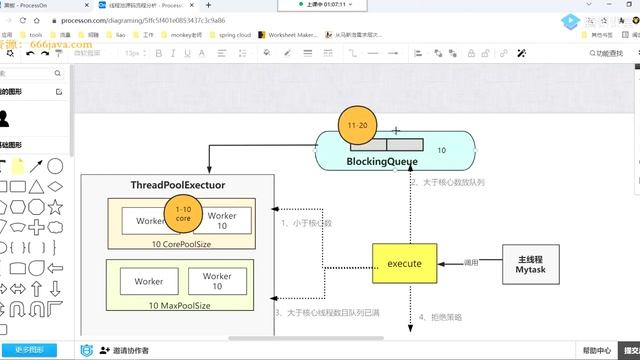The width and height of the screenshot is (640, 360).
Task: Click the shape search magnifier icon
Action: pyautogui.click(x=58, y=73)
